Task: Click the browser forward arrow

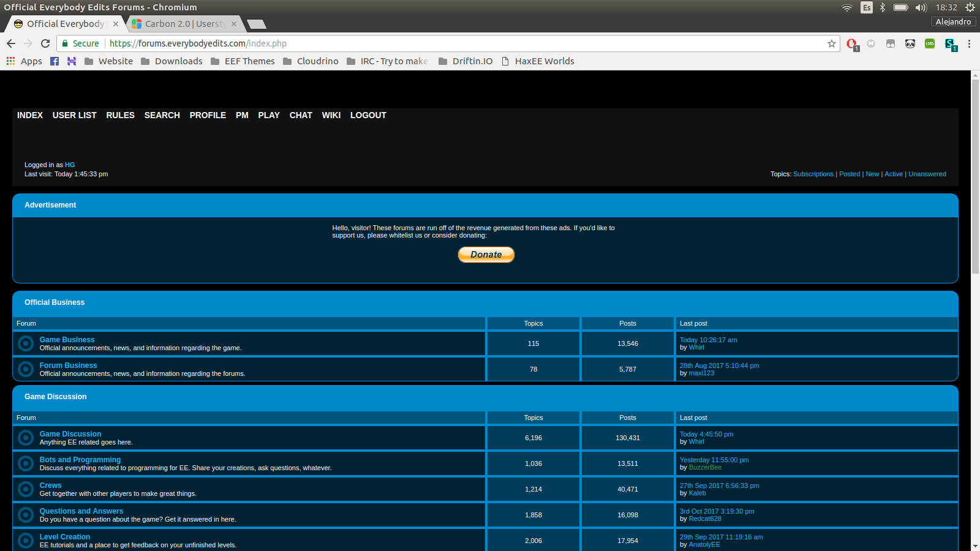Action: click(28, 43)
